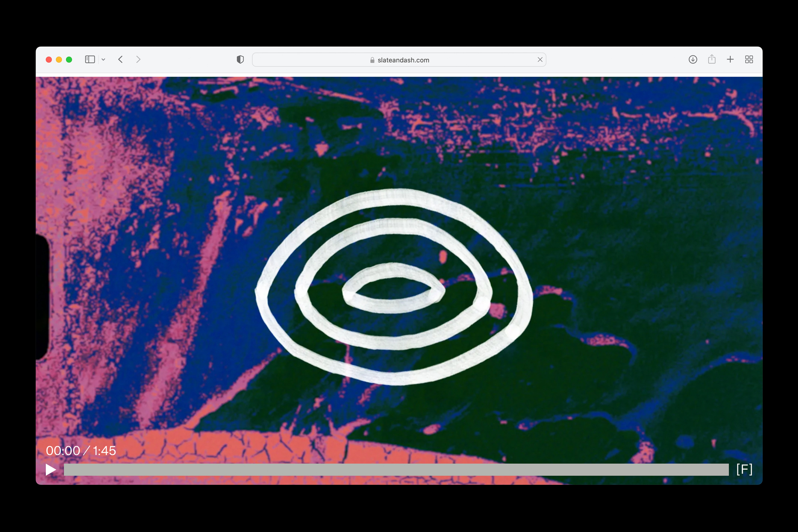This screenshot has height=532, width=798.
Task: Show downloads with the arrow-circle icon
Action: point(693,59)
